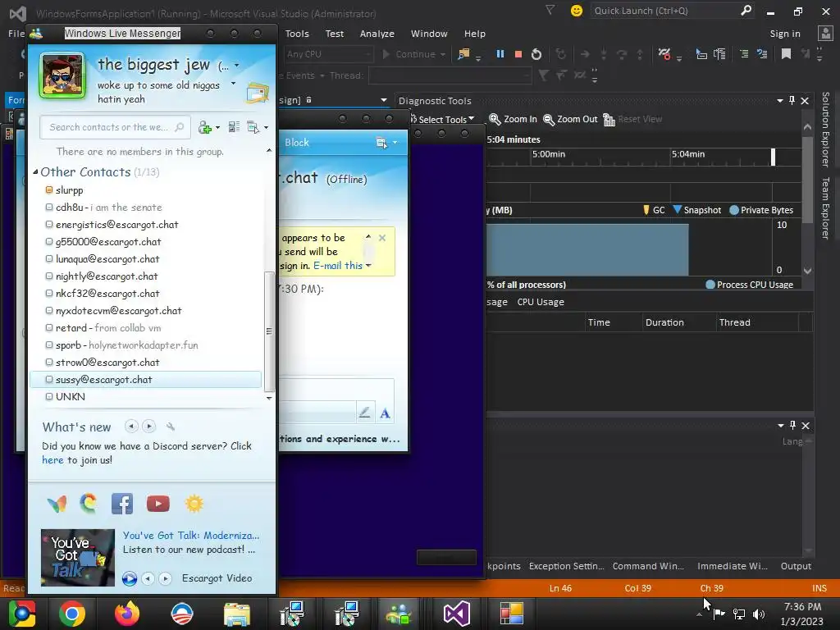Open the Solution Explorer side tab

coord(825,129)
